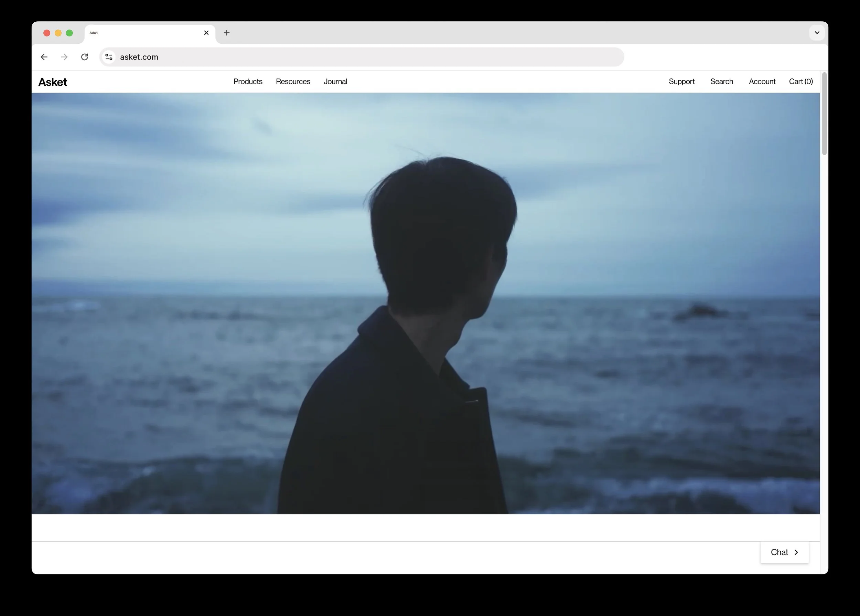This screenshot has height=616, width=860.
Task: Open a new browser tab
Action: pos(226,33)
